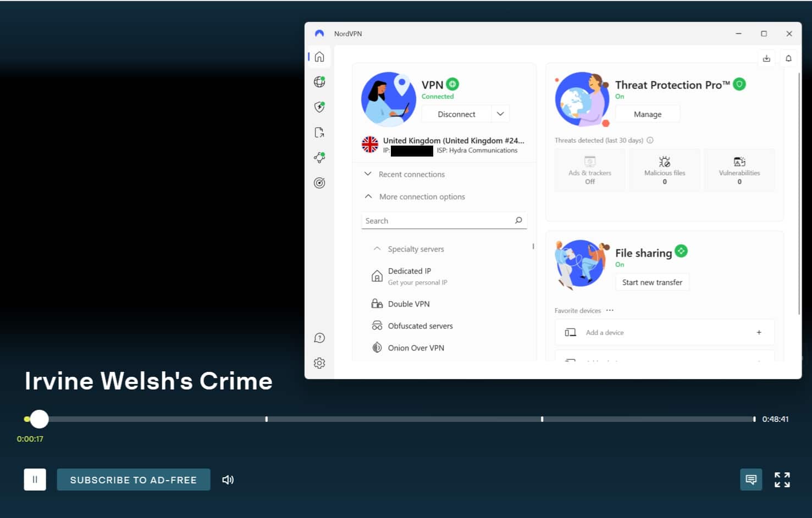Open the Disconnect dropdown arrow
812x518 pixels.
(500, 114)
